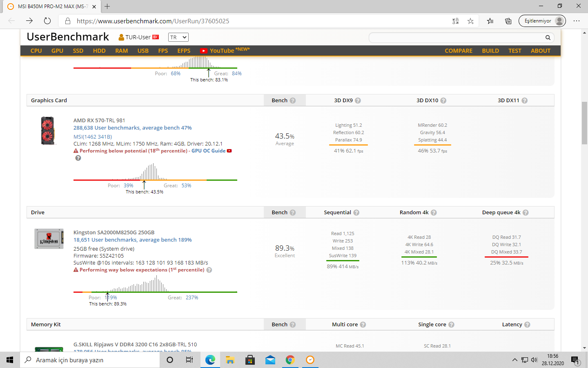Open the COMPARE menu item
Screen dimensions: 588x368
[x=459, y=51]
